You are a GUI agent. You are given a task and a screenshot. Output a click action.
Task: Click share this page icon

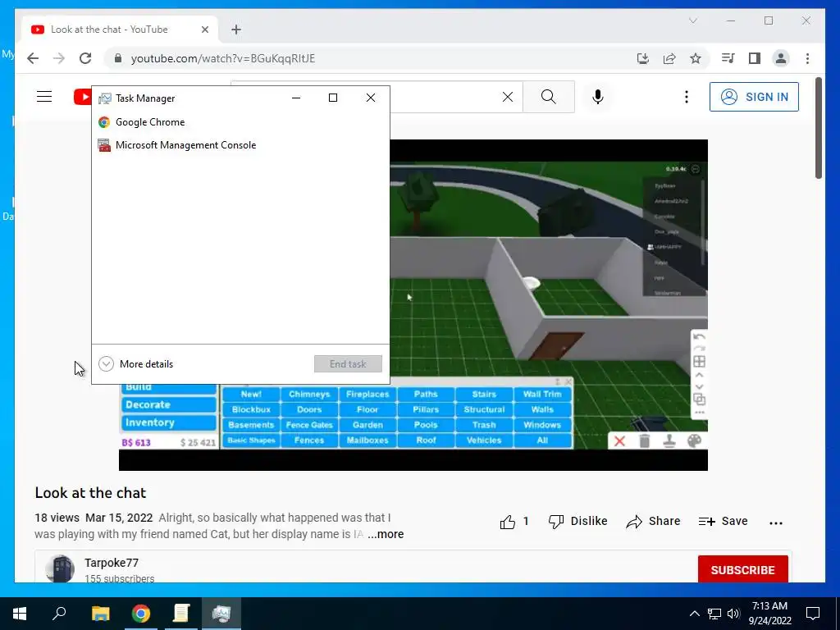point(669,58)
